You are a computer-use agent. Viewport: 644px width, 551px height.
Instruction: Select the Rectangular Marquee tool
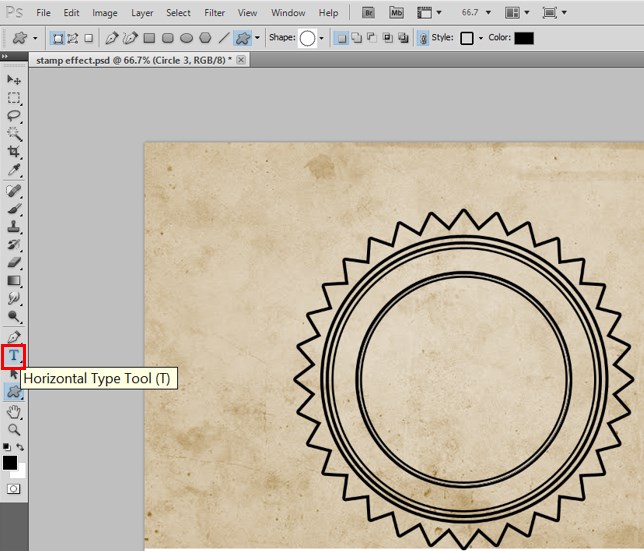click(14, 98)
